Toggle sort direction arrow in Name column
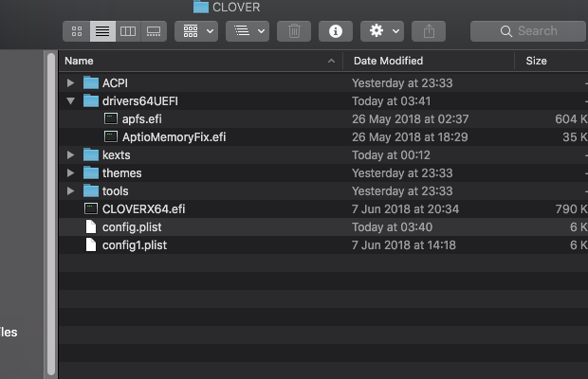The image size is (588, 379). (331, 61)
